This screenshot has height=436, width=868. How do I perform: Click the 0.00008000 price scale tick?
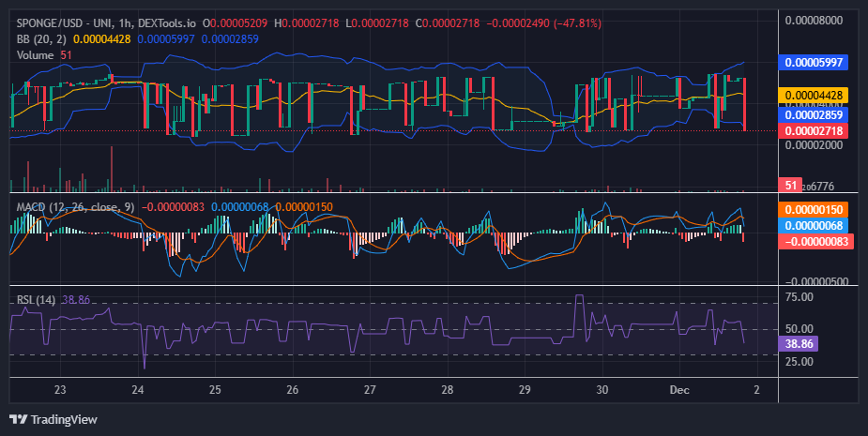coord(814,21)
